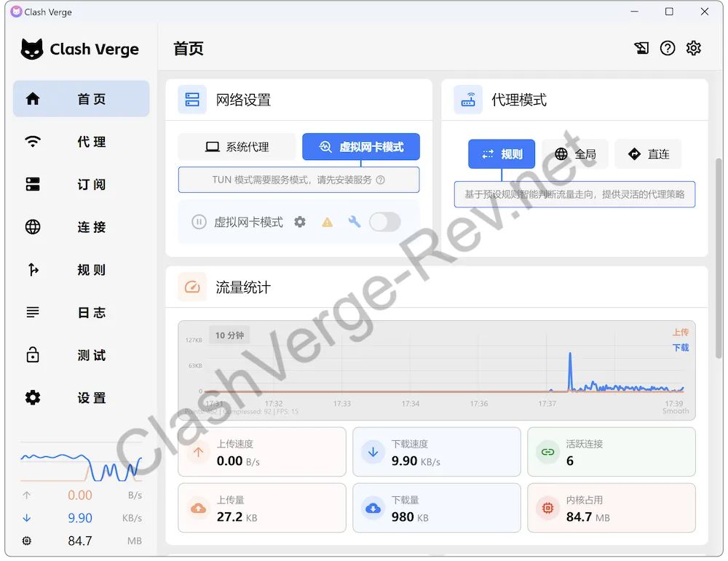Image resolution: width=728 pixels, height=561 pixels.
Task: Open home settings gear in header
Action: point(694,48)
